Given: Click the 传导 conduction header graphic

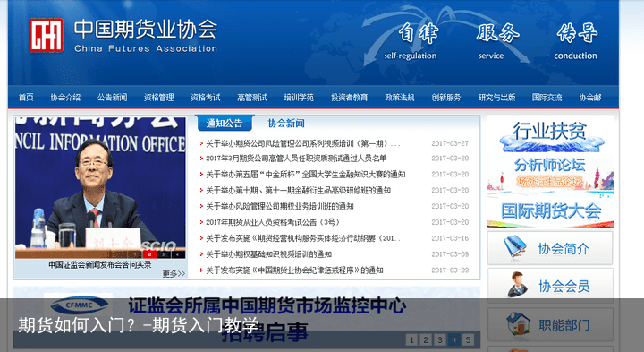Looking at the screenshot, I should [x=576, y=41].
